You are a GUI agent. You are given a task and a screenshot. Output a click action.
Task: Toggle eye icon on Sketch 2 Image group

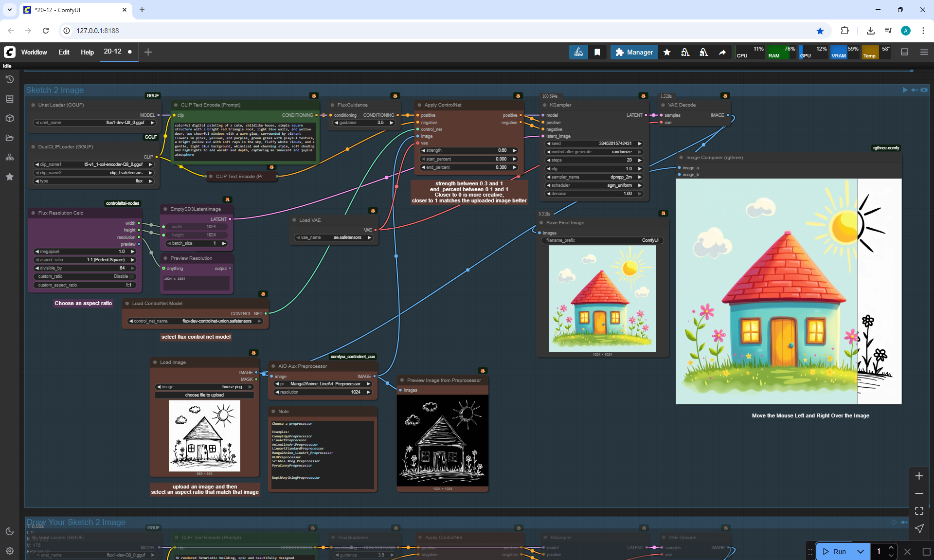pos(924,90)
